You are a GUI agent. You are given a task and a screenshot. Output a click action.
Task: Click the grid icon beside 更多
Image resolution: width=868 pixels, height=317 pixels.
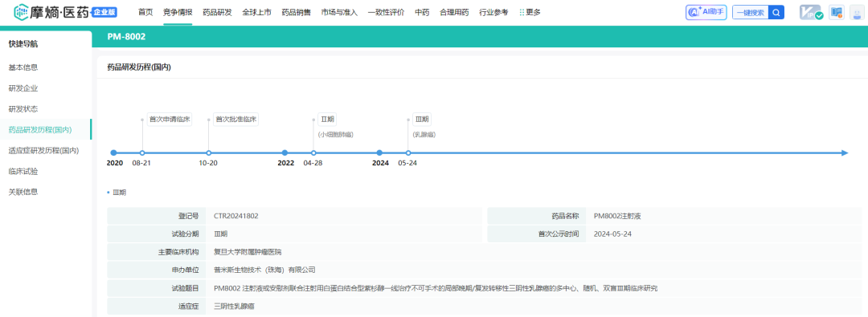click(x=522, y=12)
